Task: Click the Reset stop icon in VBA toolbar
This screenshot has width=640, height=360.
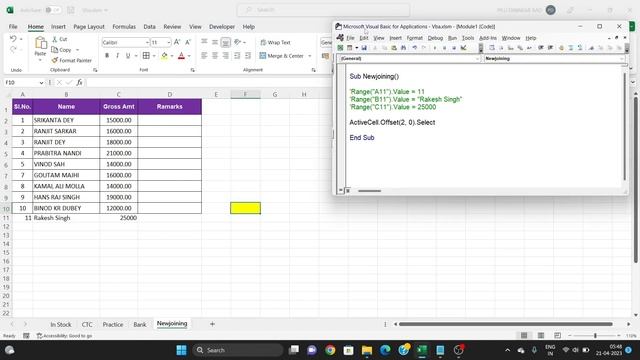Action: 454,48
